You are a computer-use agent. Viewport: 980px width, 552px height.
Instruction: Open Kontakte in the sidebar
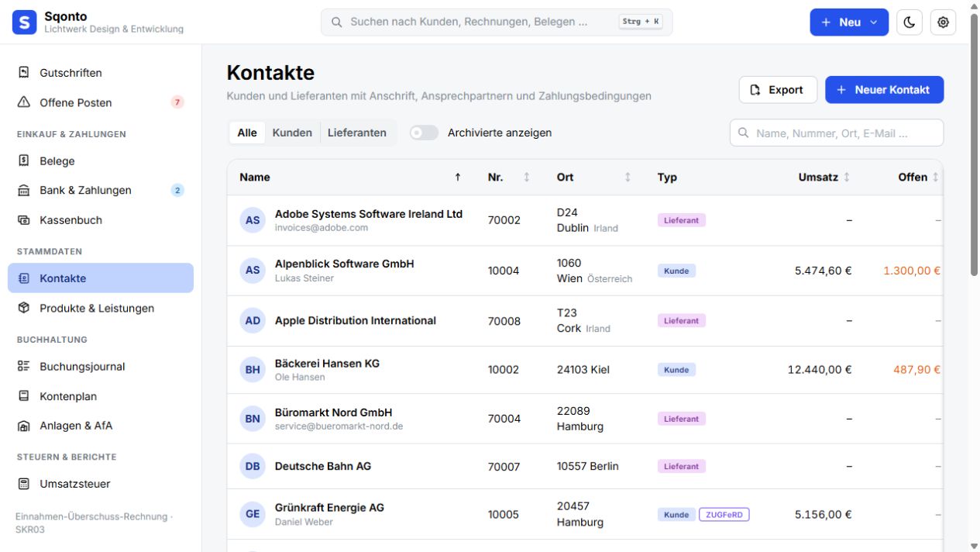[101, 278]
